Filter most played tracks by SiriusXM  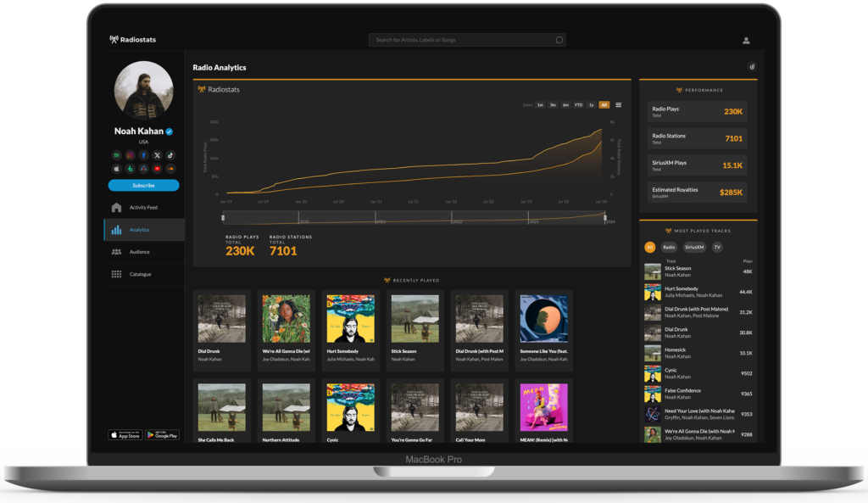tap(694, 247)
